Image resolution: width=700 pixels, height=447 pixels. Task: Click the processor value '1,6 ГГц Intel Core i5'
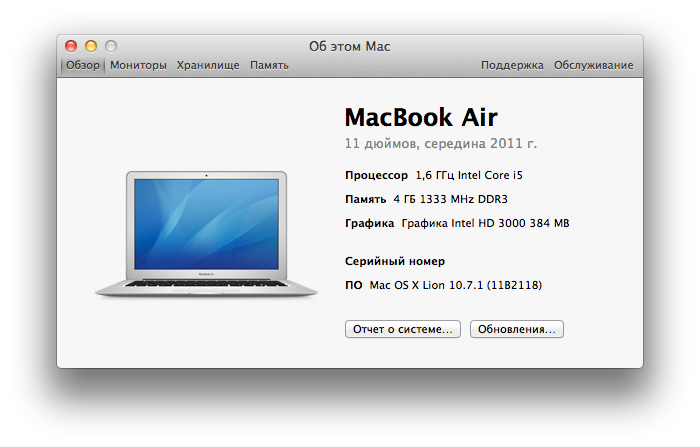pos(469,175)
